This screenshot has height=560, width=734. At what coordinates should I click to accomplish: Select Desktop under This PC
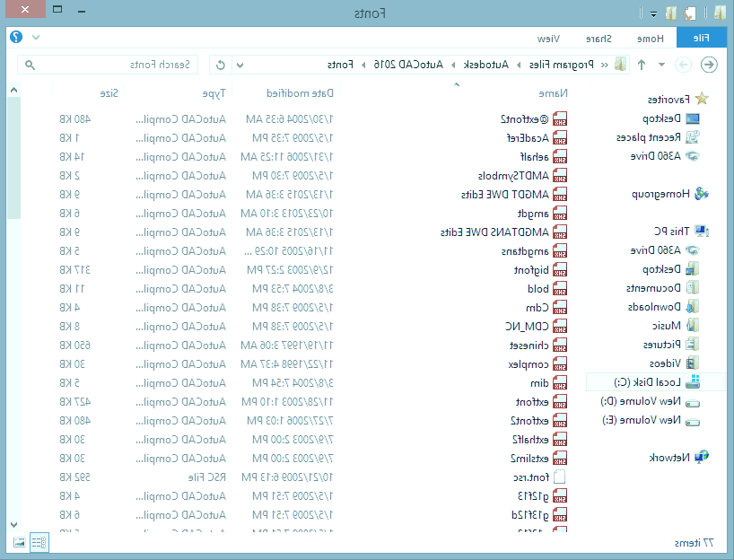point(661,268)
